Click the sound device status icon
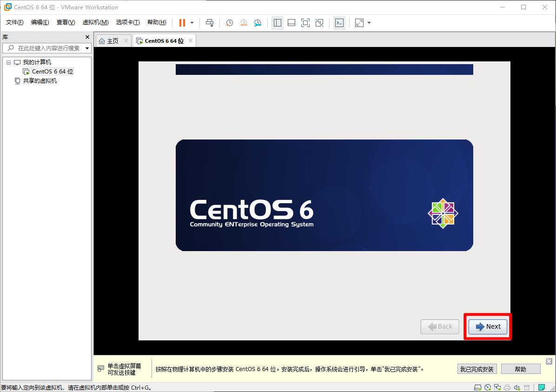This screenshot has width=556, height=392. tap(516, 387)
